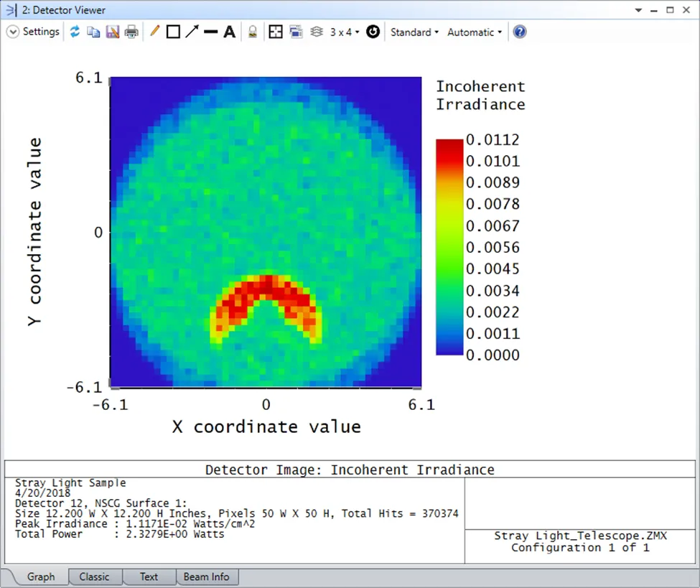700x588 pixels.
Task: Open the Automatic dropdown menu
Action: (x=475, y=32)
